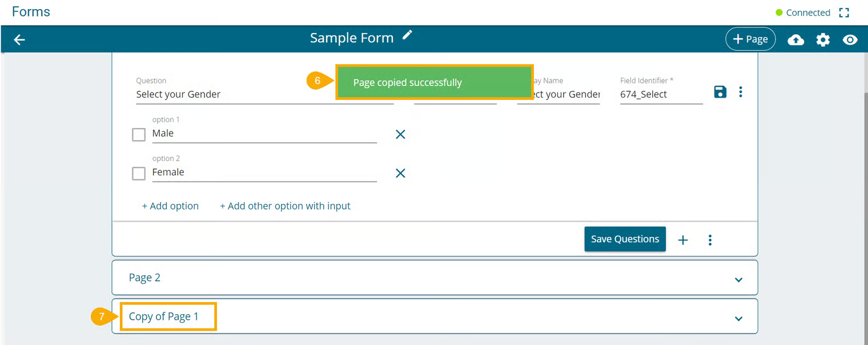Click the Add option link
The image size is (868, 345).
pyautogui.click(x=170, y=206)
